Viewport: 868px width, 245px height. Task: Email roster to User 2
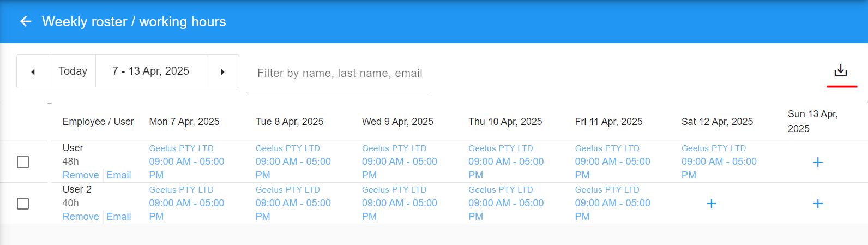(119, 217)
